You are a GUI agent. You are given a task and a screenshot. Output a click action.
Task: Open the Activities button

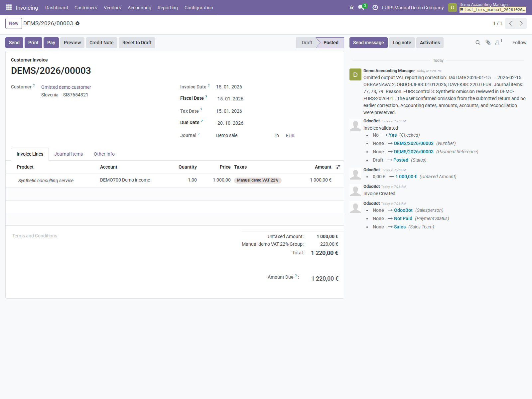(430, 43)
